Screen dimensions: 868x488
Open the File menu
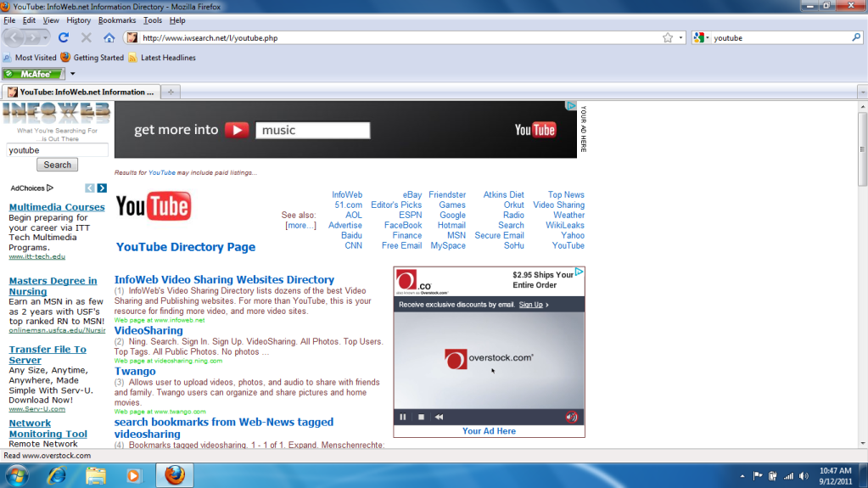(9, 20)
